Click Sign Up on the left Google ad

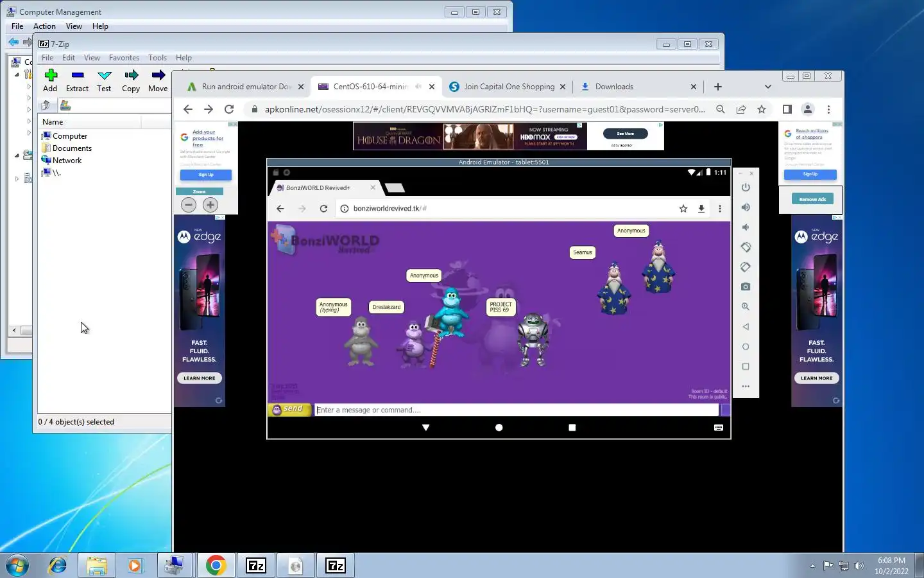(x=206, y=175)
